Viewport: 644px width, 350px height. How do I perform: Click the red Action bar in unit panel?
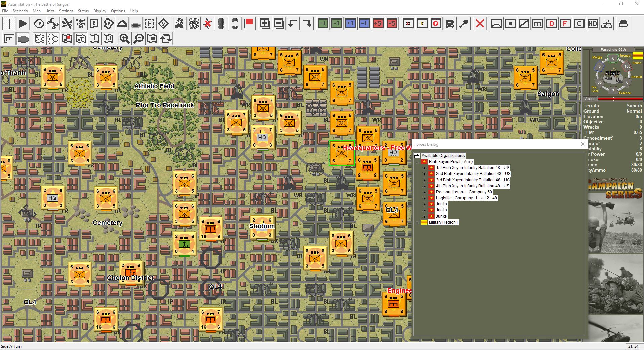[x=620, y=99]
